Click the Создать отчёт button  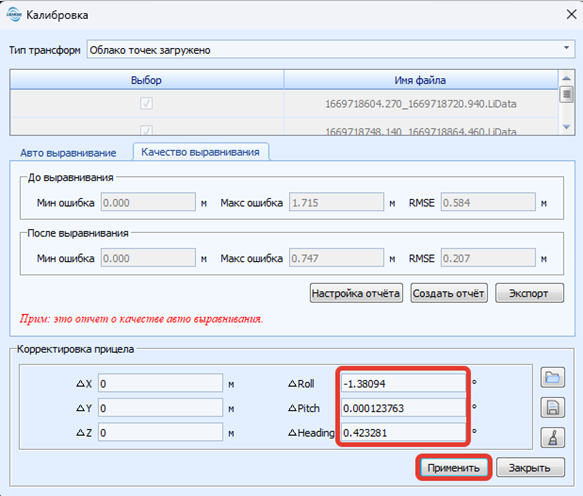point(449,293)
